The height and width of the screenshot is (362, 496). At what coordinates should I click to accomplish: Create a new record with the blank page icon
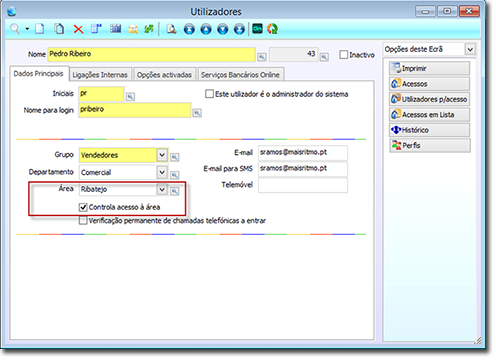click(40, 29)
